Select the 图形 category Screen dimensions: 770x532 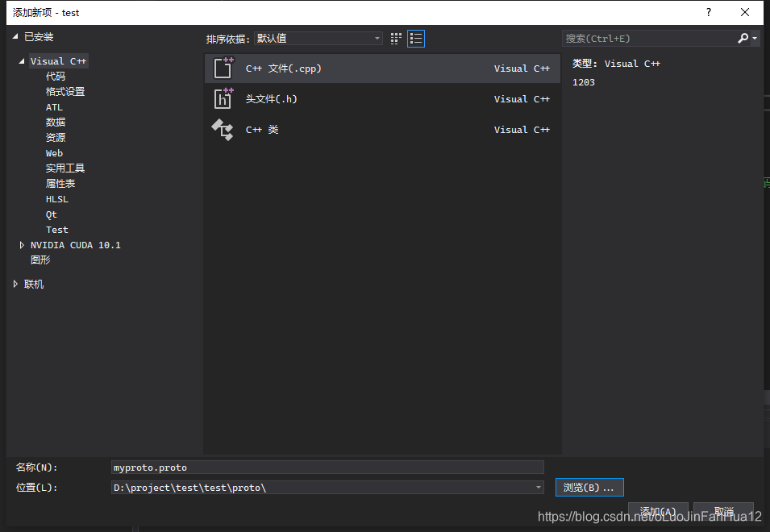[x=40, y=260]
